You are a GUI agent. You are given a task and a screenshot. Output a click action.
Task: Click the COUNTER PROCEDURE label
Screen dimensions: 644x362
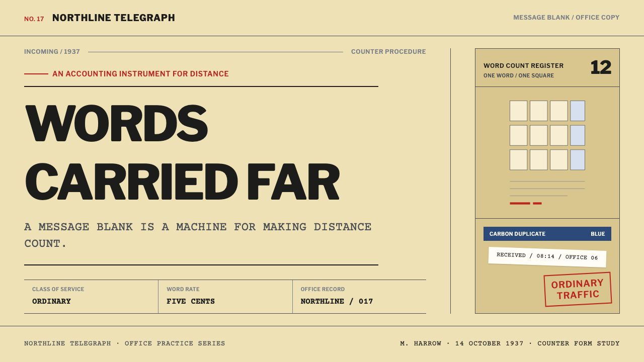[388, 52]
